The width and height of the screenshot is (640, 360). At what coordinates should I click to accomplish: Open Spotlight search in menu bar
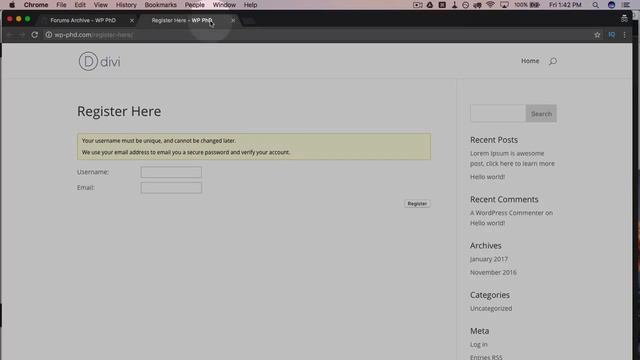click(596, 5)
